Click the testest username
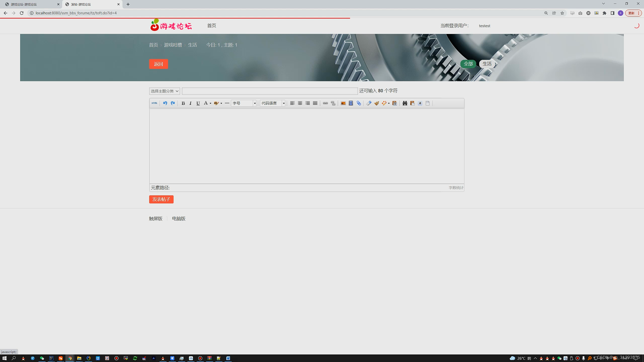Viewport: 644px width, 362px height. 485,26
